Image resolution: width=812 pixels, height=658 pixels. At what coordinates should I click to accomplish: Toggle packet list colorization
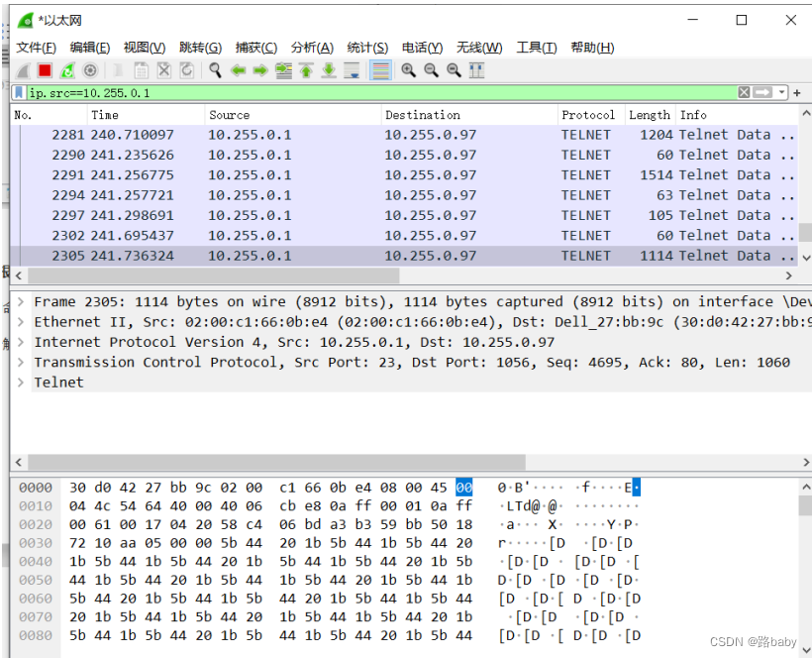pyautogui.click(x=380, y=70)
